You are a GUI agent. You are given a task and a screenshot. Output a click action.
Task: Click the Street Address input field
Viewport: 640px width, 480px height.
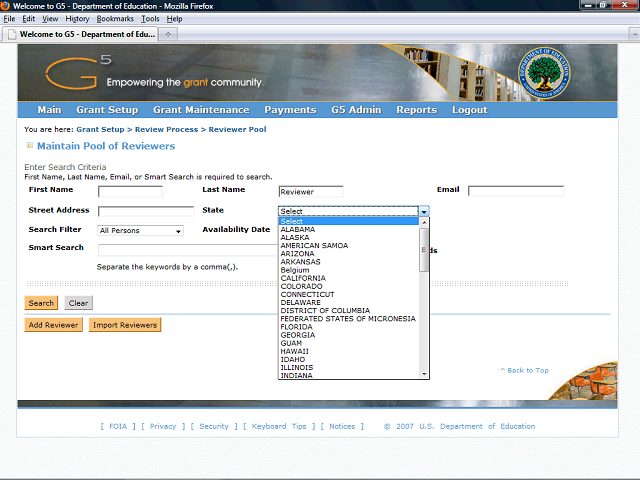[x=146, y=211]
